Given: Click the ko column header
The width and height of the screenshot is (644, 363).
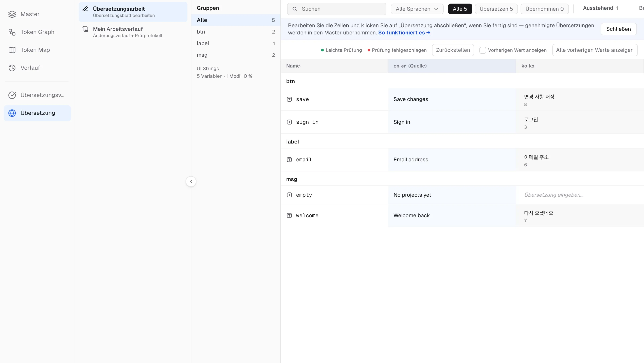Looking at the screenshot, I should (580, 66).
